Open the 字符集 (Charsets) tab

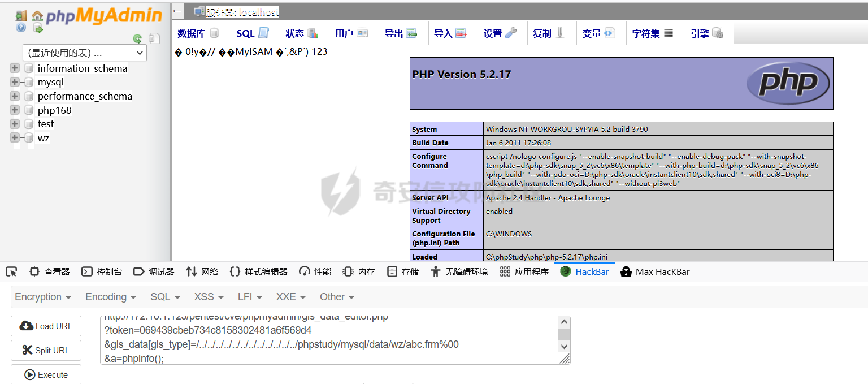coord(653,33)
